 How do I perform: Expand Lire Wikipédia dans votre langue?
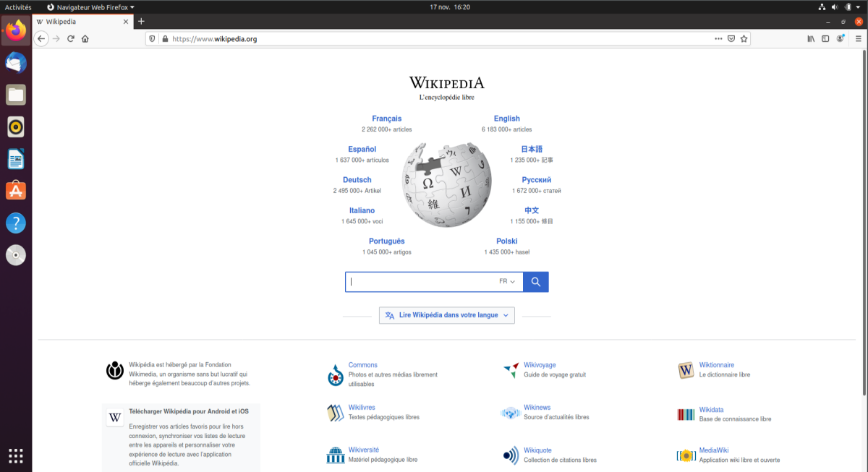point(447,315)
